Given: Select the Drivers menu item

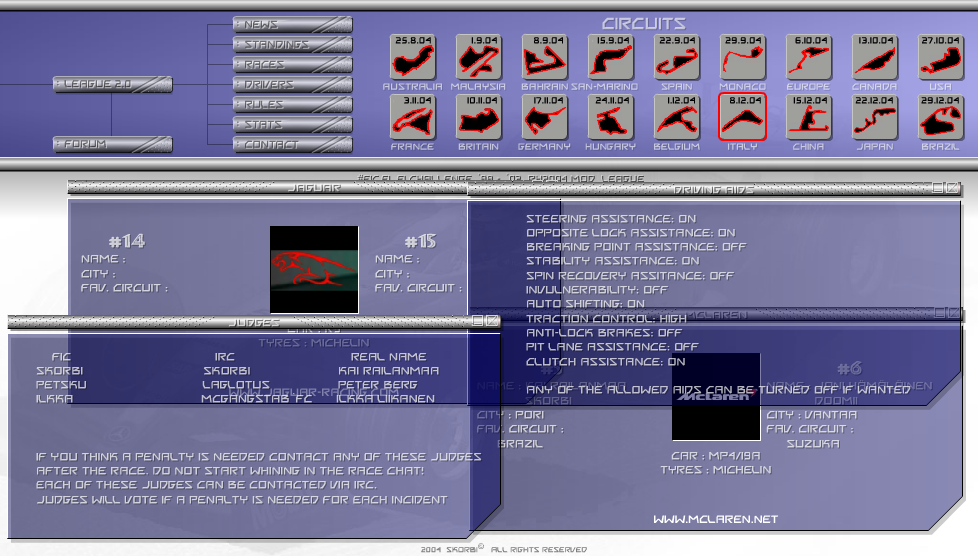Looking at the screenshot, I should pos(293,84).
